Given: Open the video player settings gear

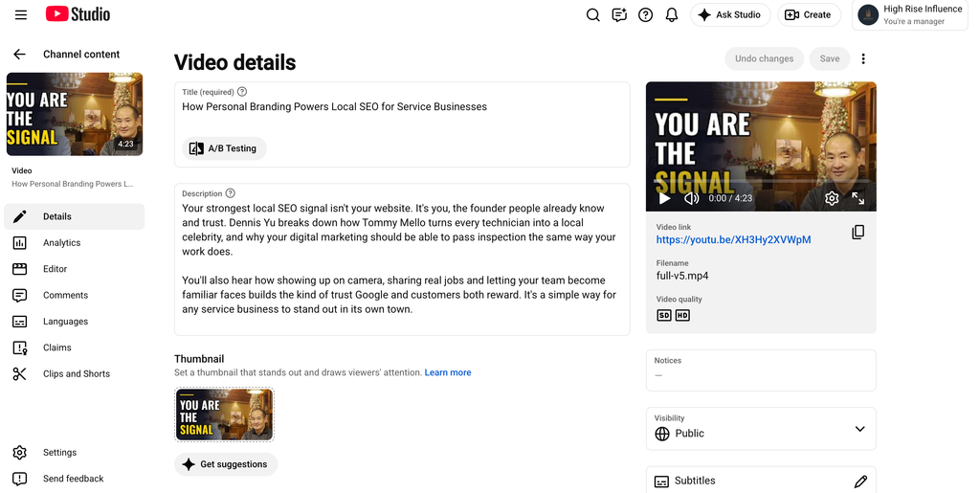Looking at the screenshot, I should [832, 198].
